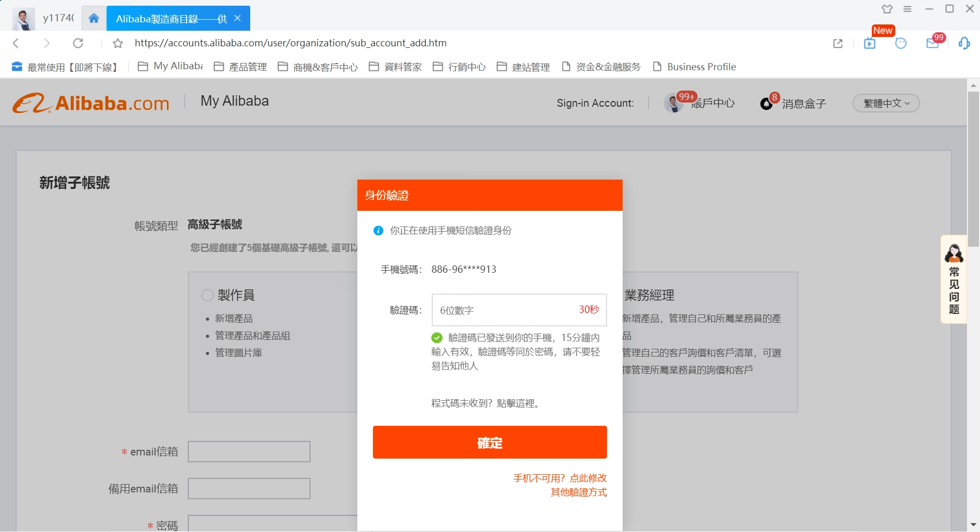Select the 製作員 radio button

208,295
